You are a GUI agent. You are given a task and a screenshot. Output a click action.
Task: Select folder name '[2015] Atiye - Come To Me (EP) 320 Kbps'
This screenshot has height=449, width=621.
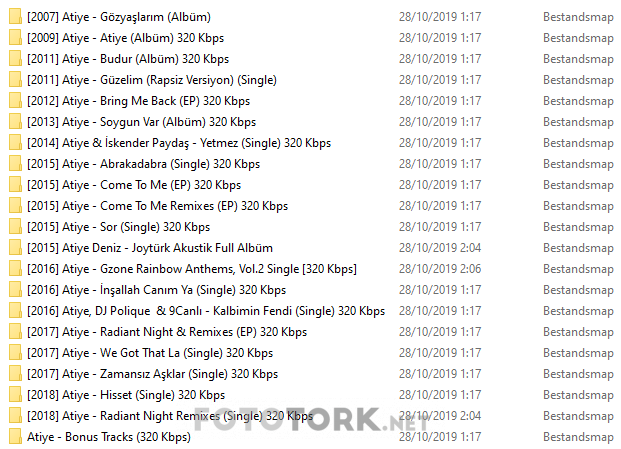point(134,185)
